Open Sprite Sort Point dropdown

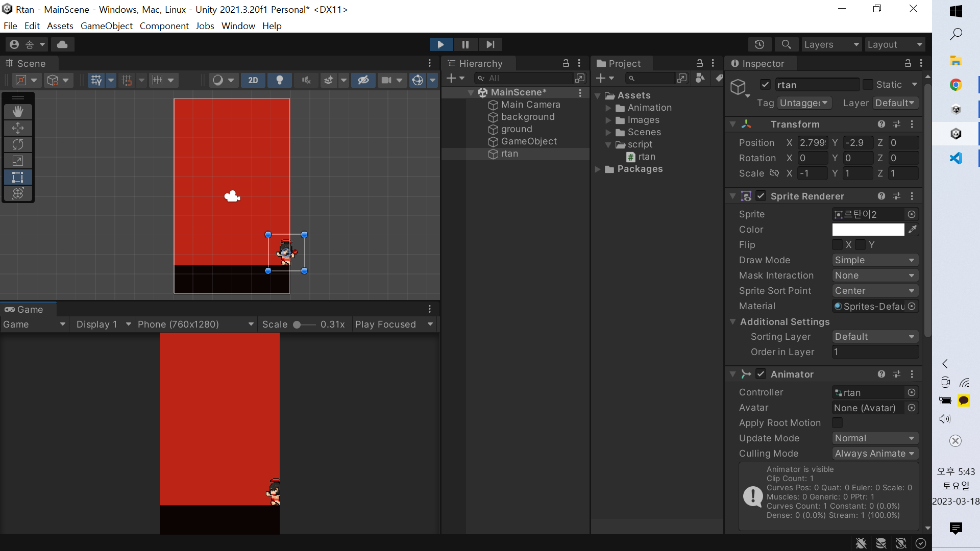(875, 291)
